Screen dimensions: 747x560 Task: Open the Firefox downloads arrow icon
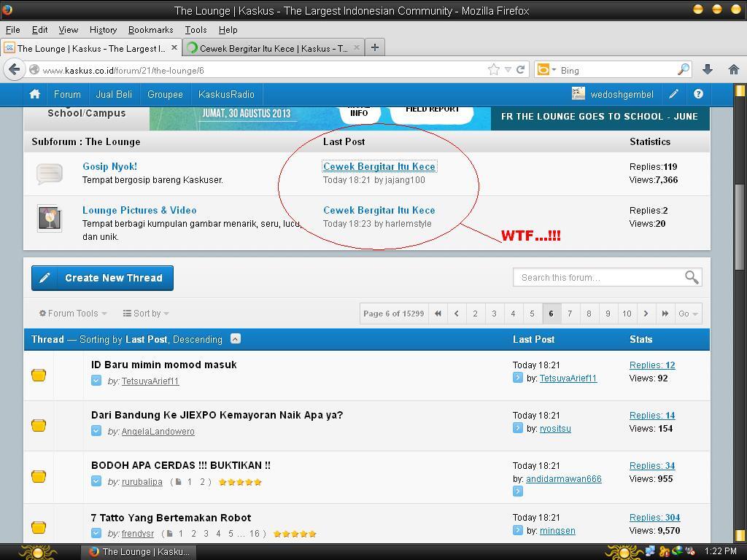(x=708, y=70)
